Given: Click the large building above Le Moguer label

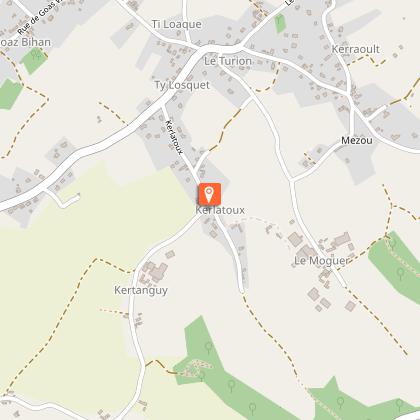Looking at the screenshot, I should (340, 241).
